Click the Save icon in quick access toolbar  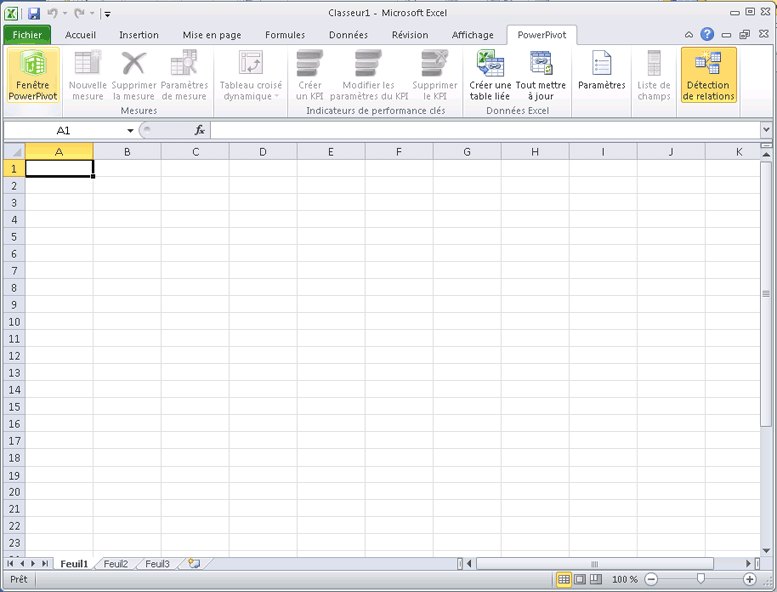34,13
